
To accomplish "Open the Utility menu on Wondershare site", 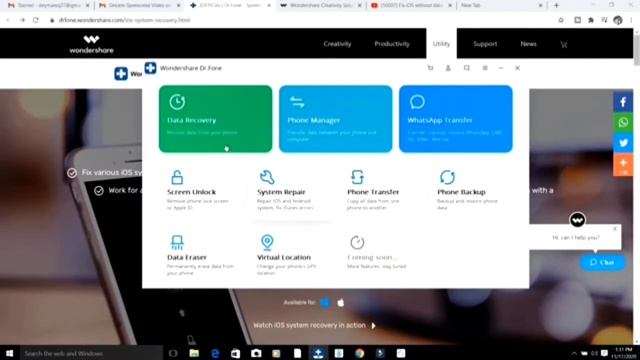I will point(441,44).
